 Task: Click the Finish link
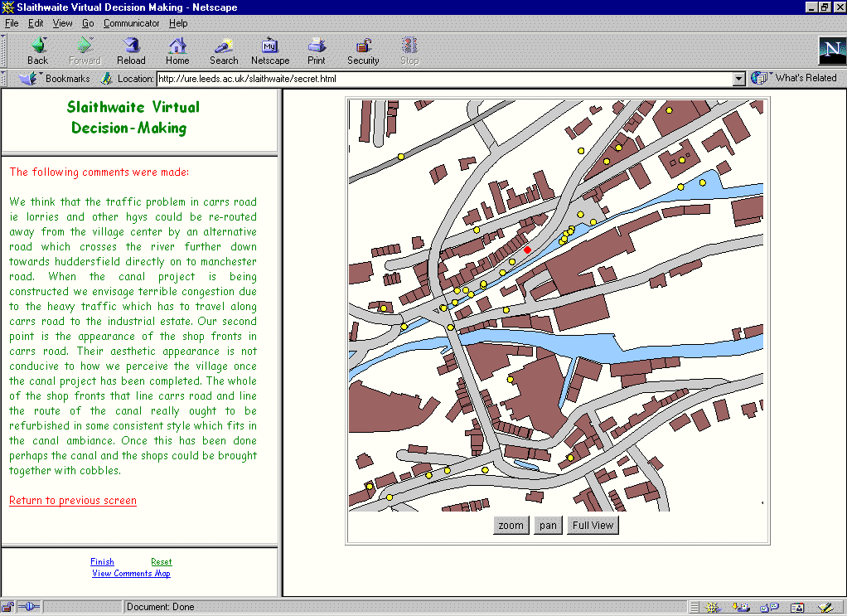102,562
